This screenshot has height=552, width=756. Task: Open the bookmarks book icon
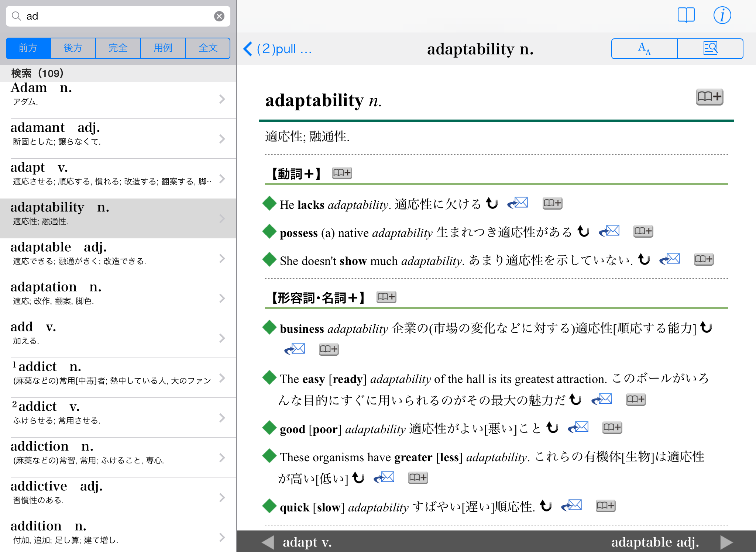point(686,15)
